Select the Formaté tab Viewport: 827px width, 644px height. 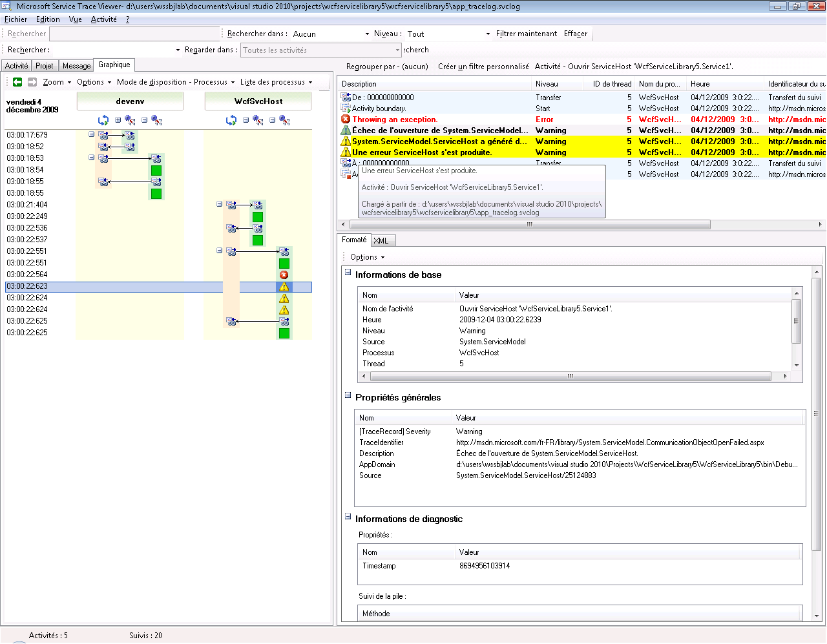pos(354,240)
